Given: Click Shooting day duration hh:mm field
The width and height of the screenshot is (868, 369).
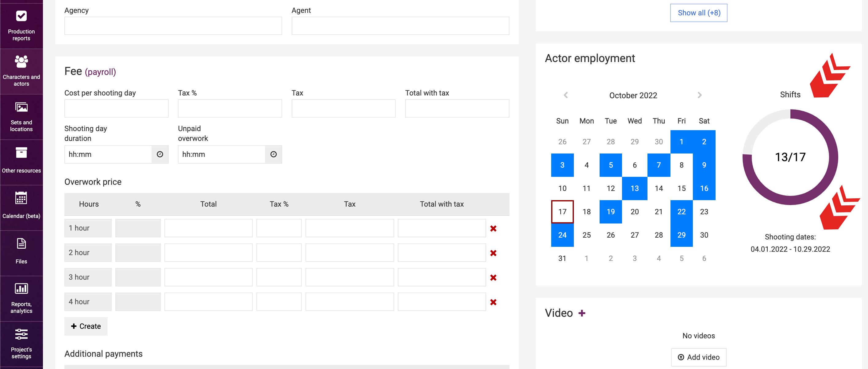Looking at the screenshot, I should 108,154.
